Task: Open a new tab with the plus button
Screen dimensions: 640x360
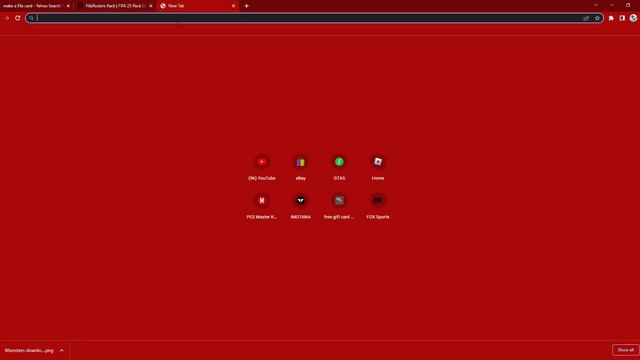Action: pos(247,6)
